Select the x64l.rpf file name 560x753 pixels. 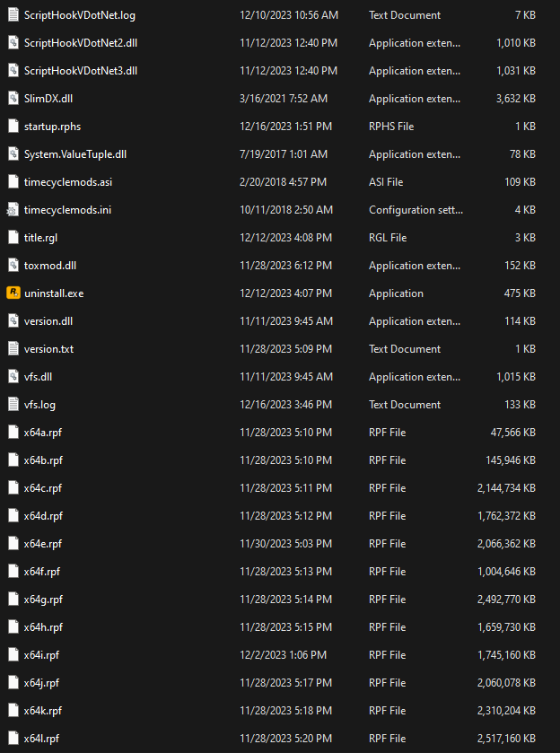coord(42,738)
